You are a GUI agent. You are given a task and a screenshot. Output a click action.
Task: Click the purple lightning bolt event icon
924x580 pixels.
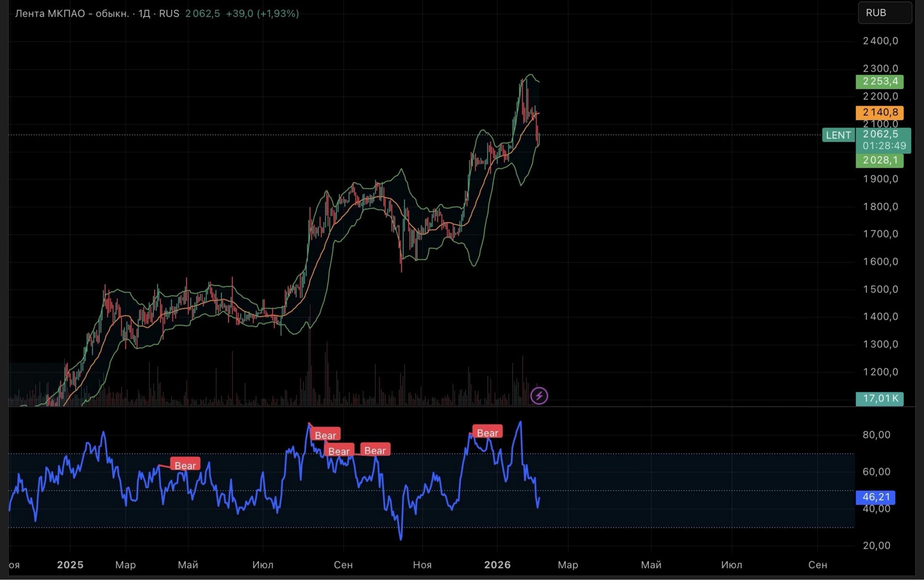click(x=539, y=396)
